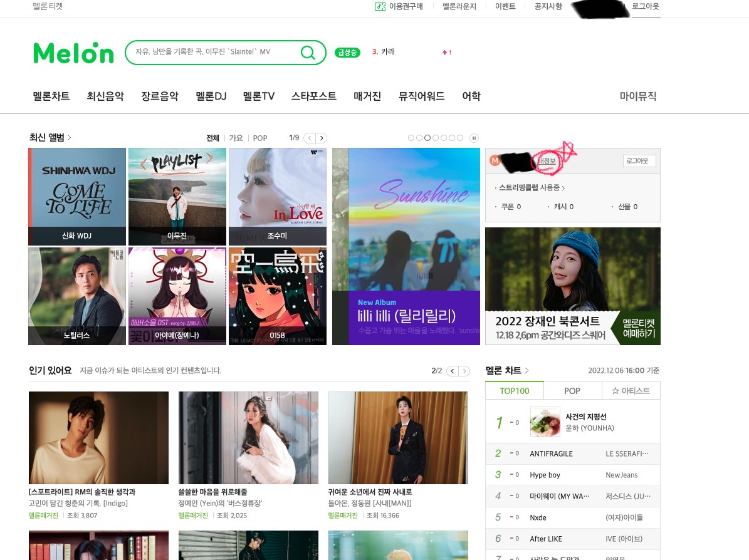The width and height of the screenshot is (749, 560).
Task: Click the search magnifier icon
Action: (308, 52)
